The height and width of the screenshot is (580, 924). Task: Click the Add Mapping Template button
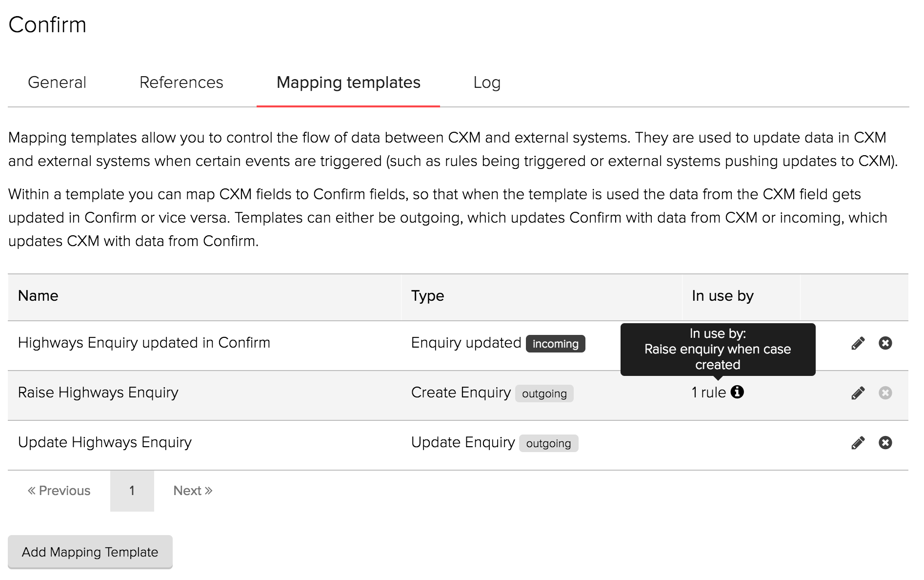90,552
